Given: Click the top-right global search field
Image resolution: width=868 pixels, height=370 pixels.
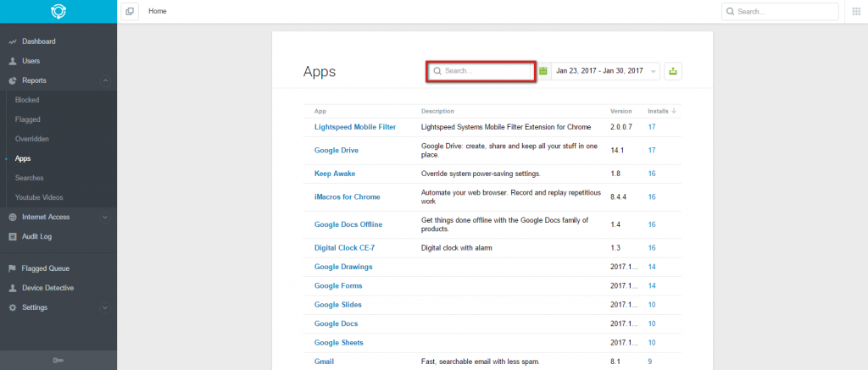Looking at the screenshot, I should pyautogui.click(x=780, y=12).
